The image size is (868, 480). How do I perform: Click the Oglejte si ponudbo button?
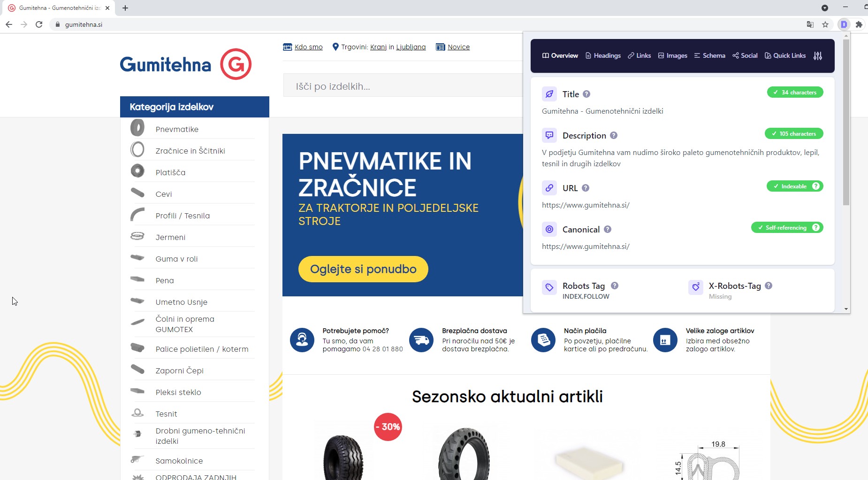[362, 269]
